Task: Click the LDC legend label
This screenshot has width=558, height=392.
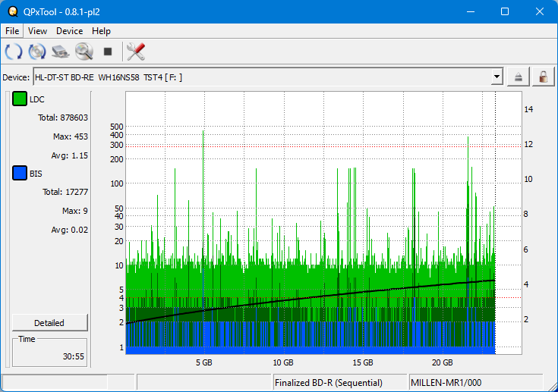Action: point(36,99)
